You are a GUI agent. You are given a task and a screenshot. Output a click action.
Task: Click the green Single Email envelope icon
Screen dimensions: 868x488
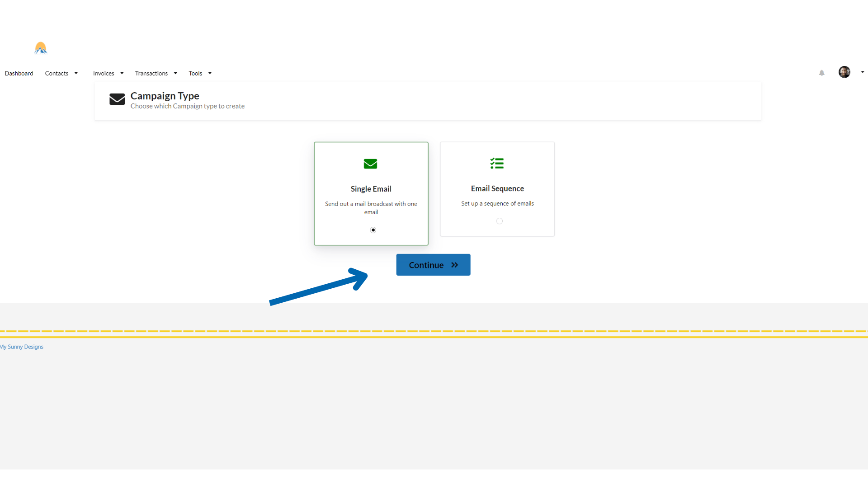pyautogui.click(x=370, y=164)
